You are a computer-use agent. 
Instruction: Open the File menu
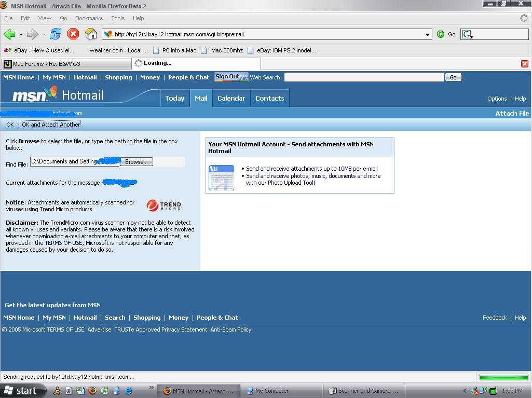click(x=8, y=18)
